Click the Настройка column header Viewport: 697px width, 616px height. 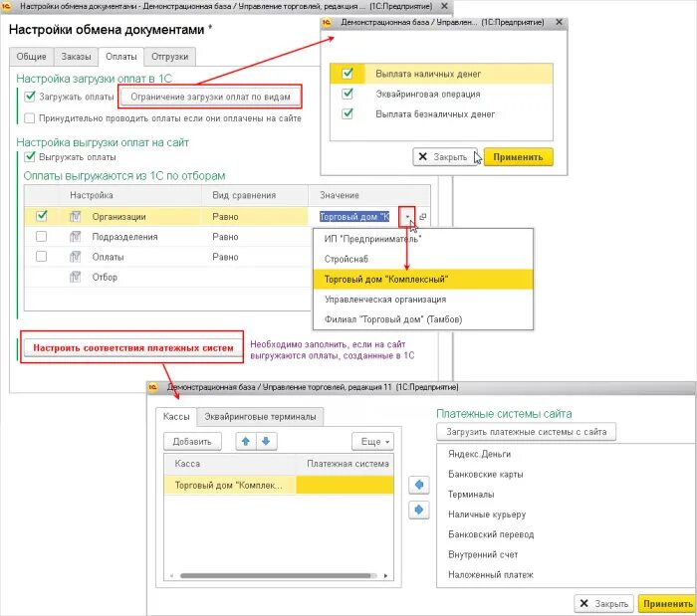(x=129, y=195)
